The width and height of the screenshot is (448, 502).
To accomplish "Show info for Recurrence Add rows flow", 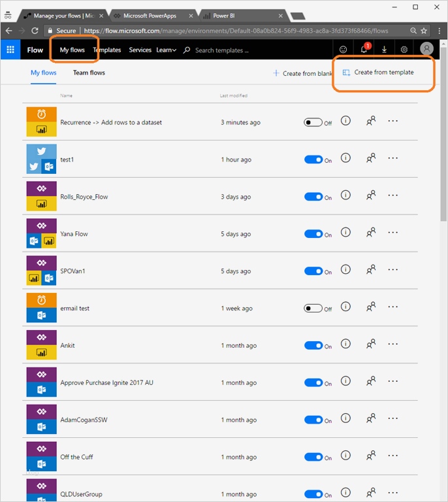I will pos(345,121).
